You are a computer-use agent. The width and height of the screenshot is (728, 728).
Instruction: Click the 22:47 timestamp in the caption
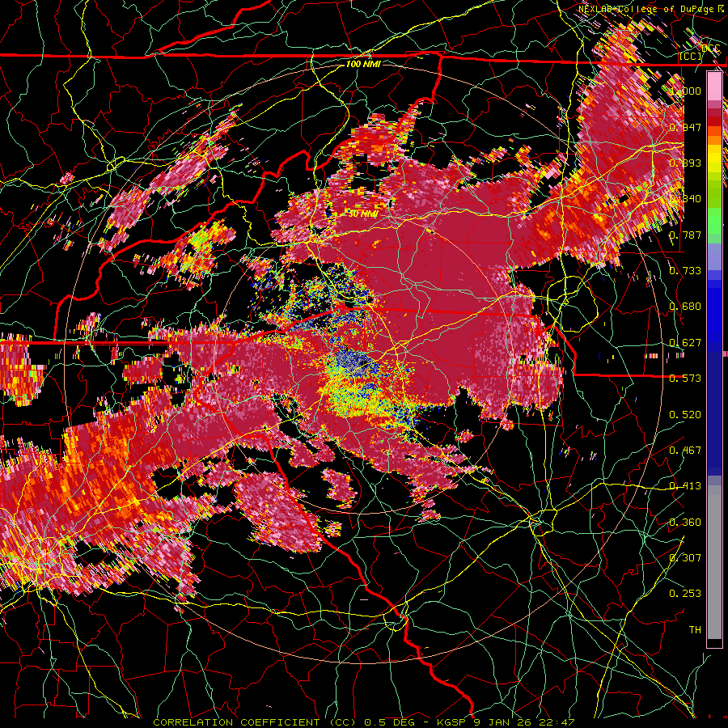click(557, 722)
